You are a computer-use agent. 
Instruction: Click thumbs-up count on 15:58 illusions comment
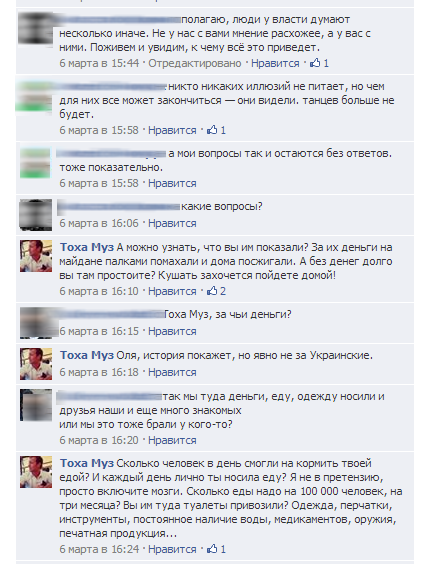click(x=223, y=130)
